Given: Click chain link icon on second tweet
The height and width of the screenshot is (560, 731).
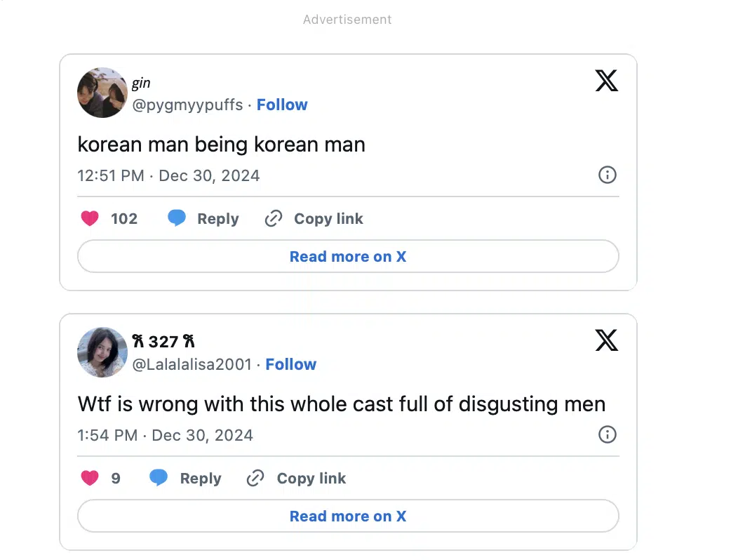Looking at the screenshot, I should coord(255,479).
